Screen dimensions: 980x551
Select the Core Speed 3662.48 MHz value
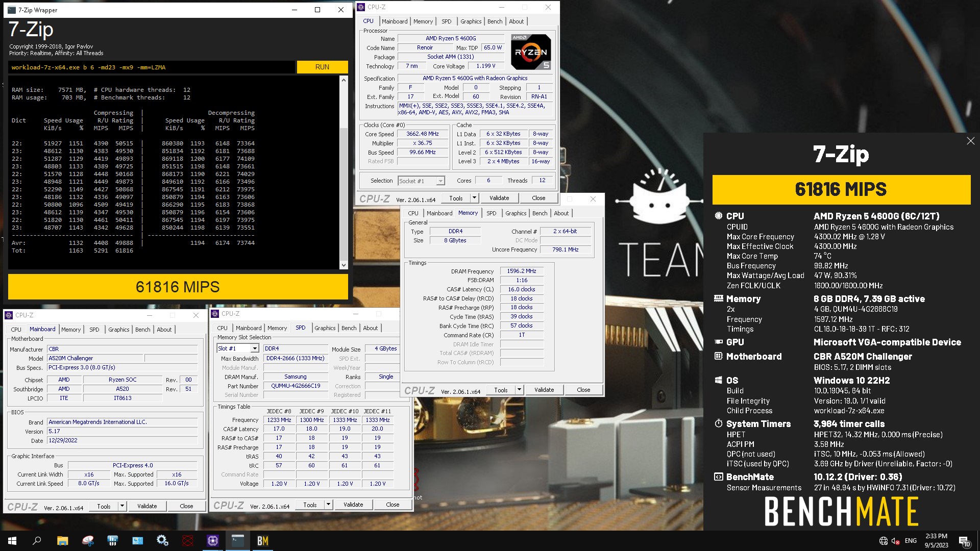coord(423,134)
